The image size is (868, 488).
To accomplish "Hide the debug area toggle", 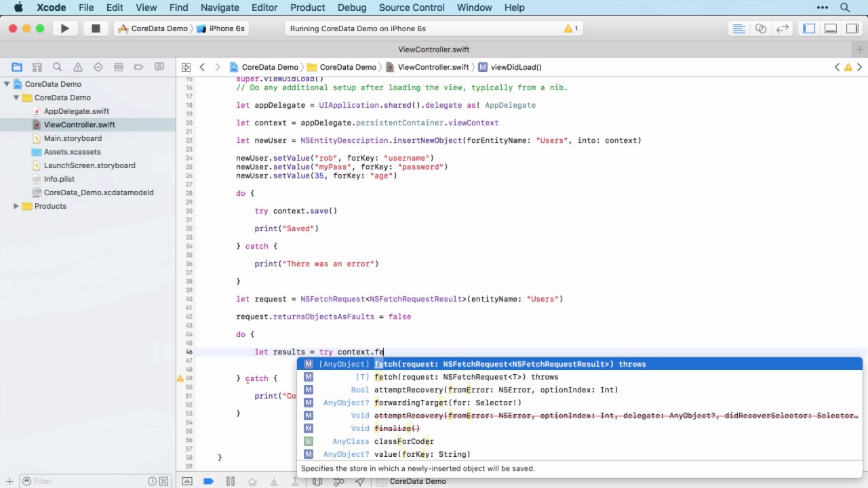I will coord(186,481).
